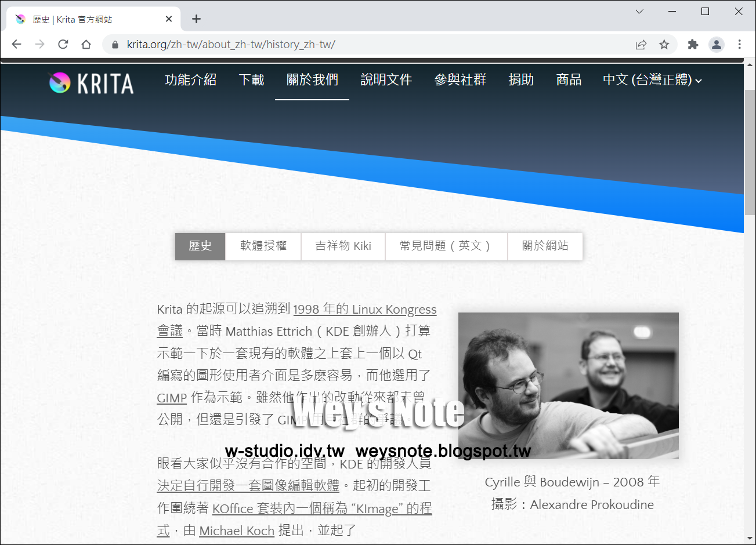Open the 參與社群 menu item
Screen dimensions: 756x545
pos(460,80)
